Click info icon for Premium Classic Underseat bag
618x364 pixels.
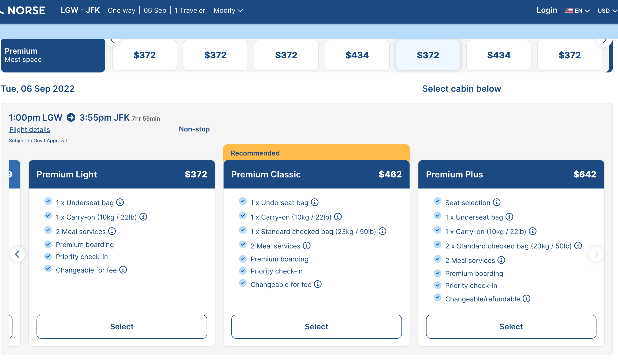315,202
